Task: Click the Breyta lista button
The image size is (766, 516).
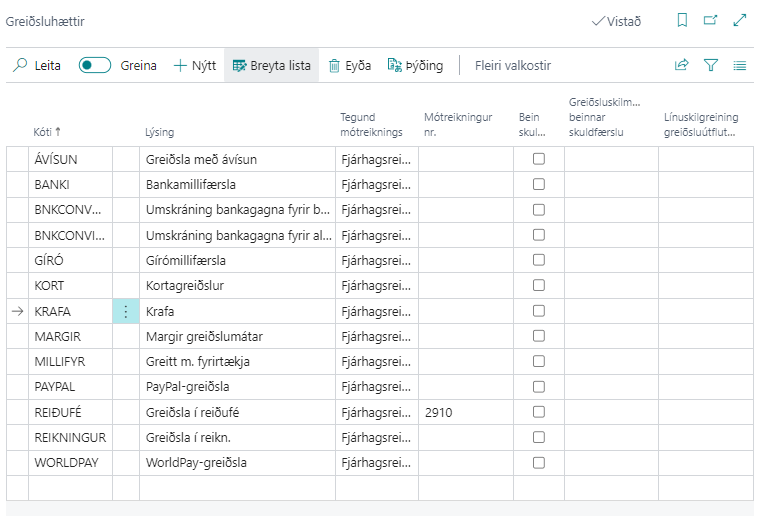Action: coord(271,65)
